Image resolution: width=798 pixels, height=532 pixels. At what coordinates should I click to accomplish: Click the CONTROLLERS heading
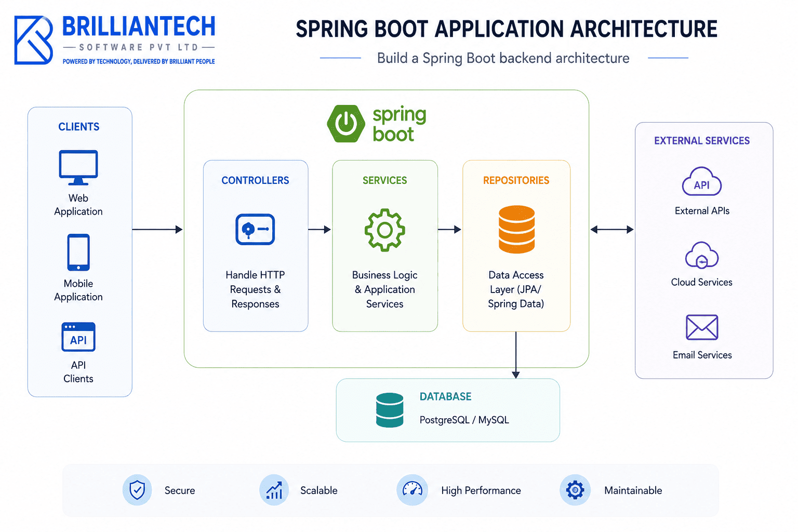pos(255,180)
